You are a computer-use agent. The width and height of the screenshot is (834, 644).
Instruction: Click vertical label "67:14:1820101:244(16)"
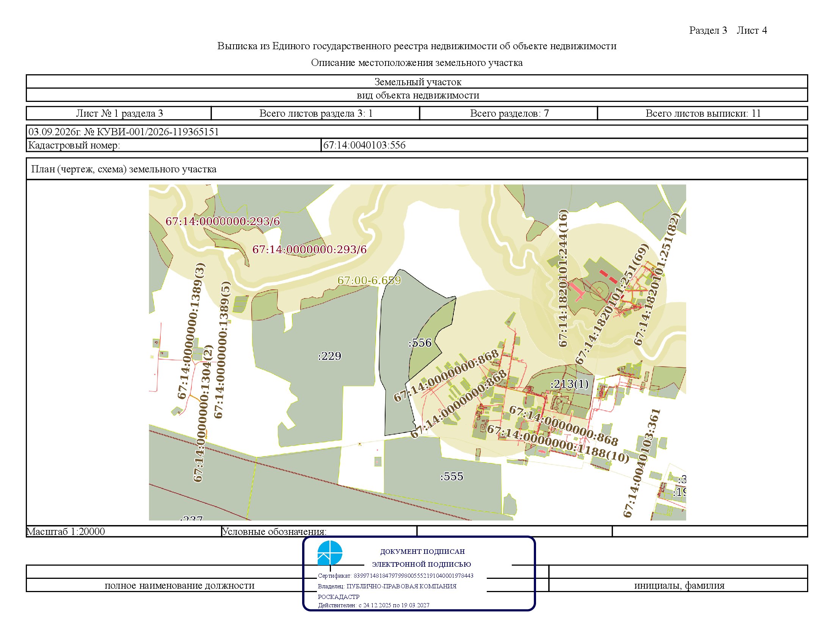point(563,278)
